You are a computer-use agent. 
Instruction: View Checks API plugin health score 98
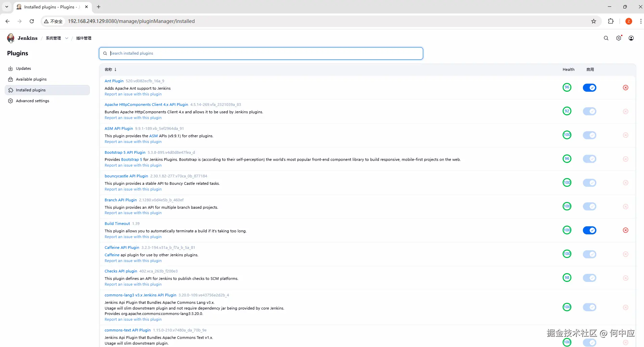567,278
